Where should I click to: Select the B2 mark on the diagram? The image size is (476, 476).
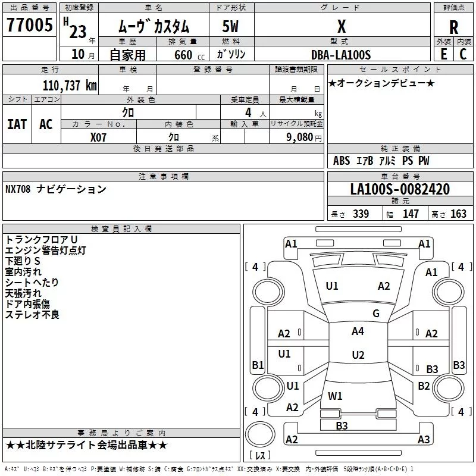click(x=424, y=386)
